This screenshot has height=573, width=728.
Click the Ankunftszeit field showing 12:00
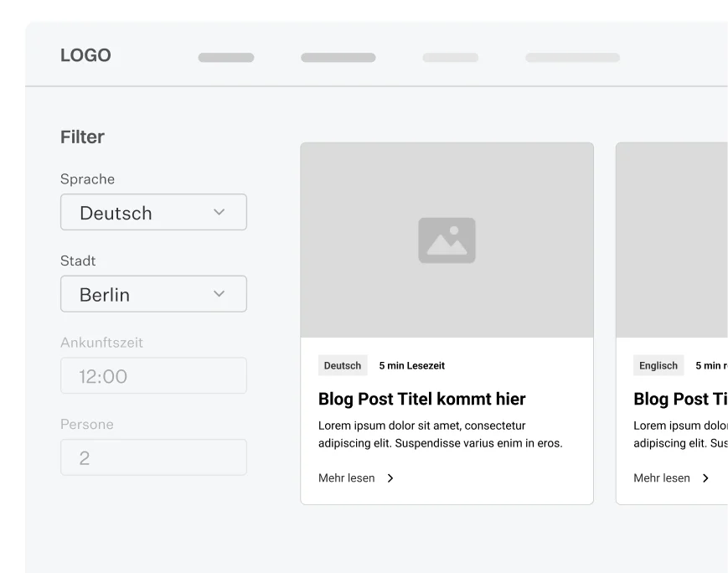coord(153,375)
